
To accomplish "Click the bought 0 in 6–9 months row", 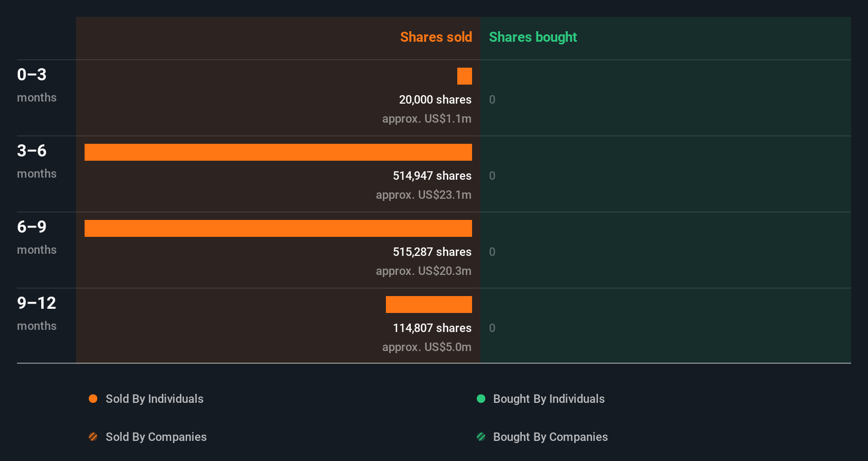I will (492, 252).
